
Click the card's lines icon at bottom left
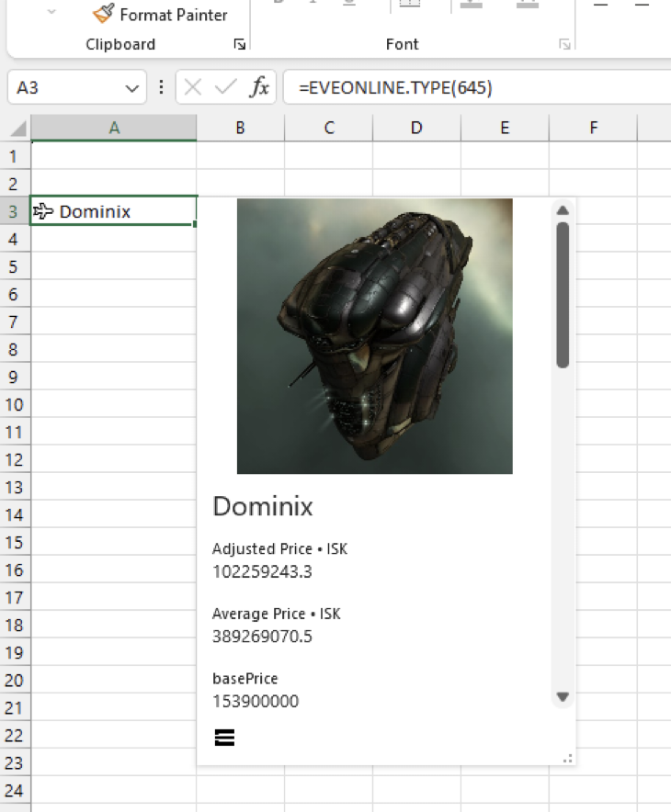tap(224, 738)
